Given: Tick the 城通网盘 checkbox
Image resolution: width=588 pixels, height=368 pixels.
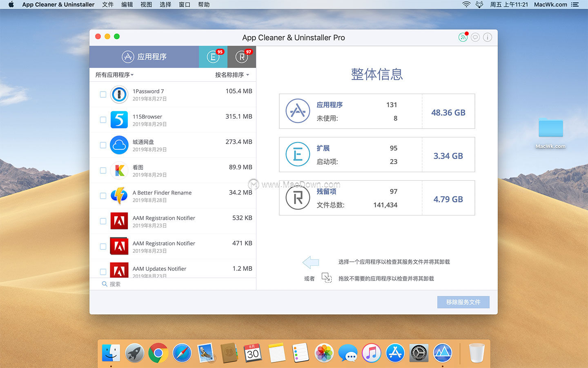Looking at the screenshot, I should [103, 145].
